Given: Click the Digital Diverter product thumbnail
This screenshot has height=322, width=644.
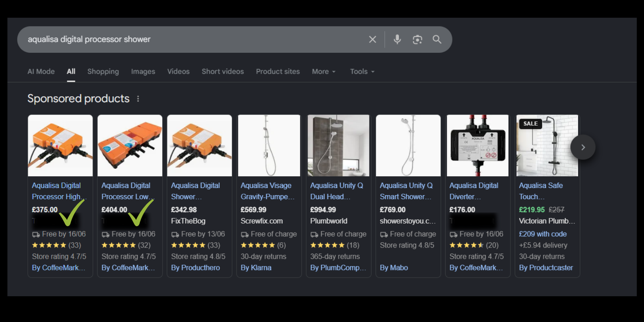Looking at the screenshot, I should tap(478, 146).
